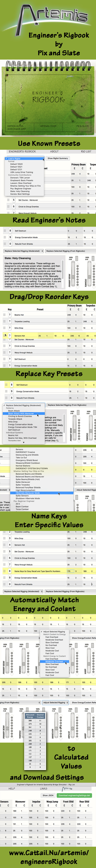This screenshot has width=96, height=868.
Task: Choose Shutdown Hibernate Mode from the list
Action: [x=28, y=498]
